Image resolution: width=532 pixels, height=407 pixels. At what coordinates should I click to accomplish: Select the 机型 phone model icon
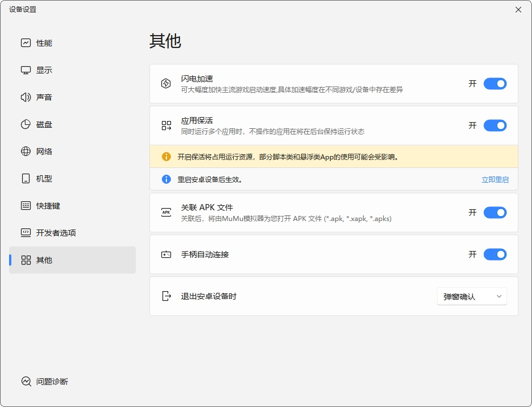tap(26, 179)
